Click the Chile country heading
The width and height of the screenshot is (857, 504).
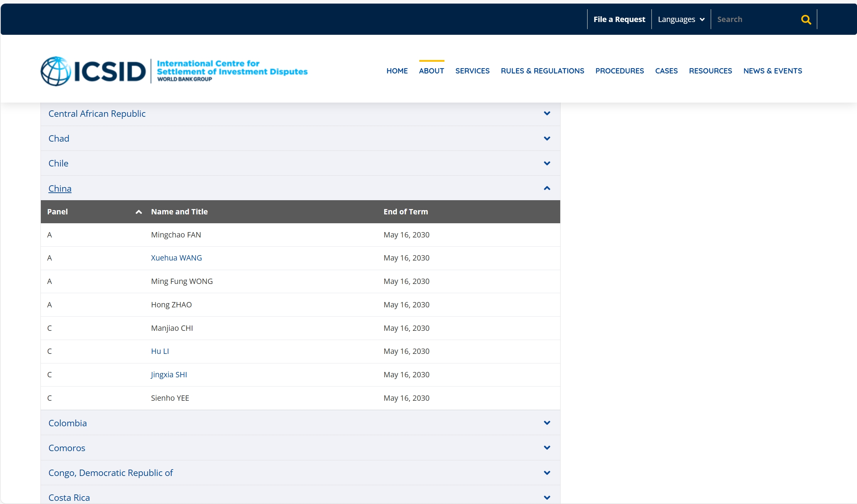pos(58,163)
